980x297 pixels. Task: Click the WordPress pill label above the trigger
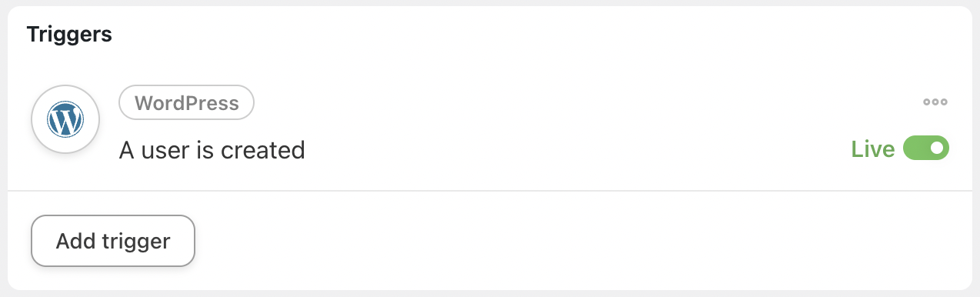point(186,103)
